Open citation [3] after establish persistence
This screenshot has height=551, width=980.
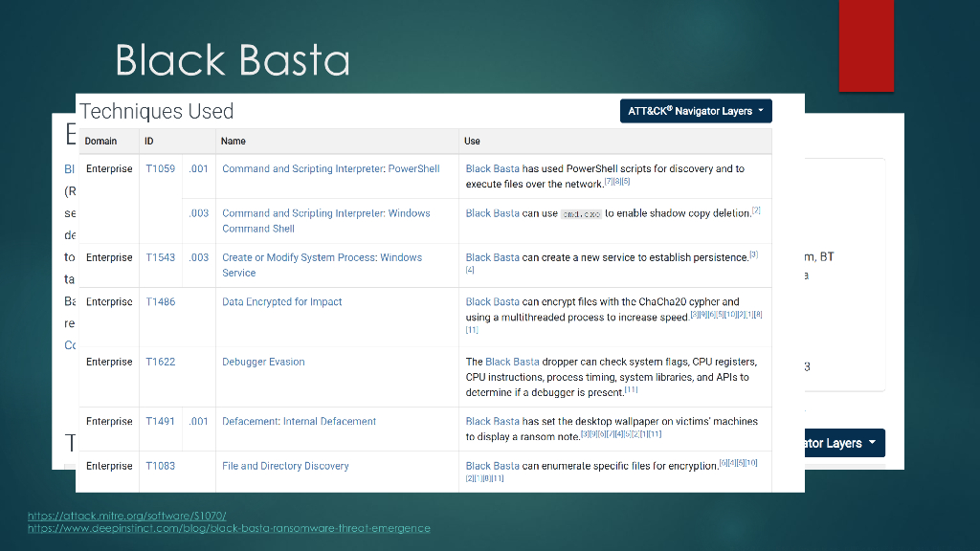(754, 254)
